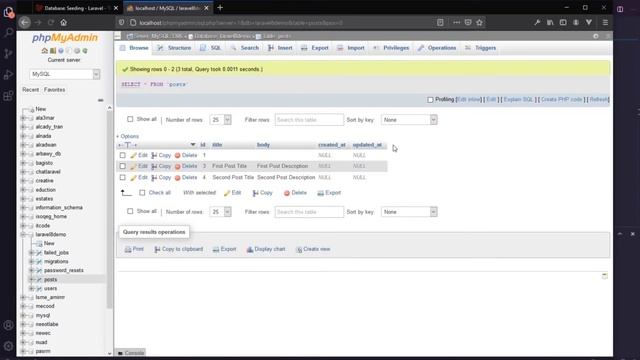Switch to the Structure tab

tap(174, 48)
